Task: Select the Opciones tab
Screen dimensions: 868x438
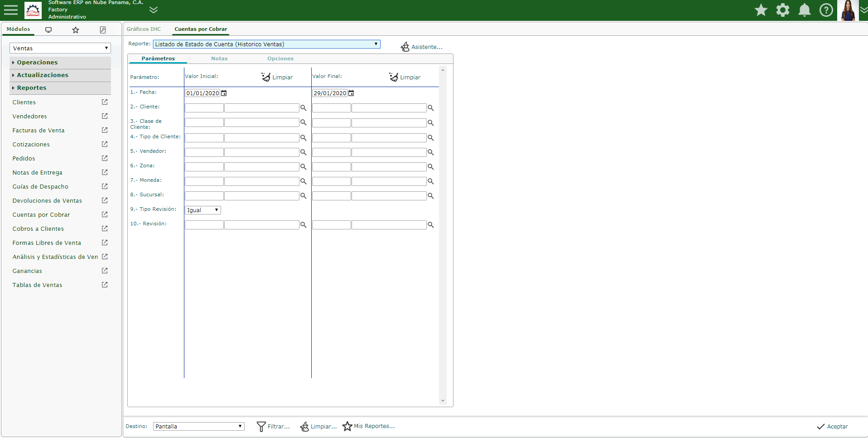Action: click(x=280, y=58)
